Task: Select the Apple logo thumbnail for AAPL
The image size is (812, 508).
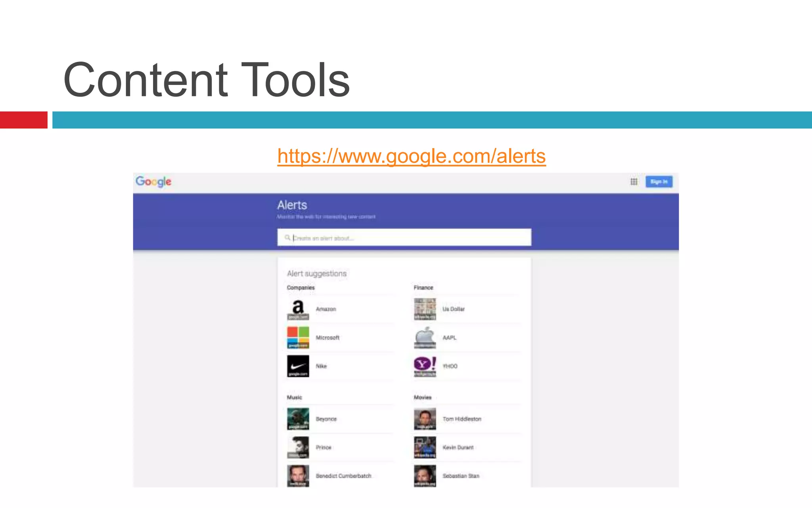Action: 425,338
